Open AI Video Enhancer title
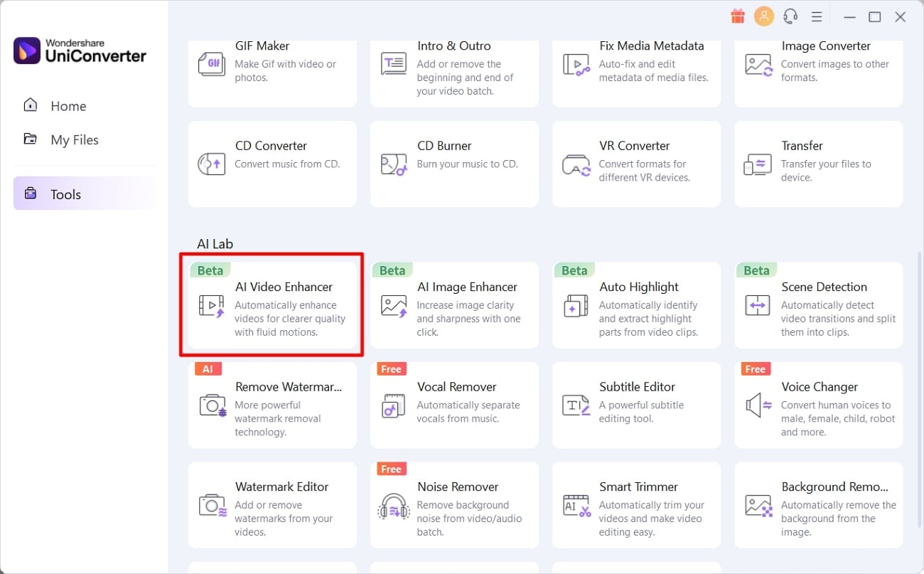Screen dimensions: 924x574 [284, 287]
